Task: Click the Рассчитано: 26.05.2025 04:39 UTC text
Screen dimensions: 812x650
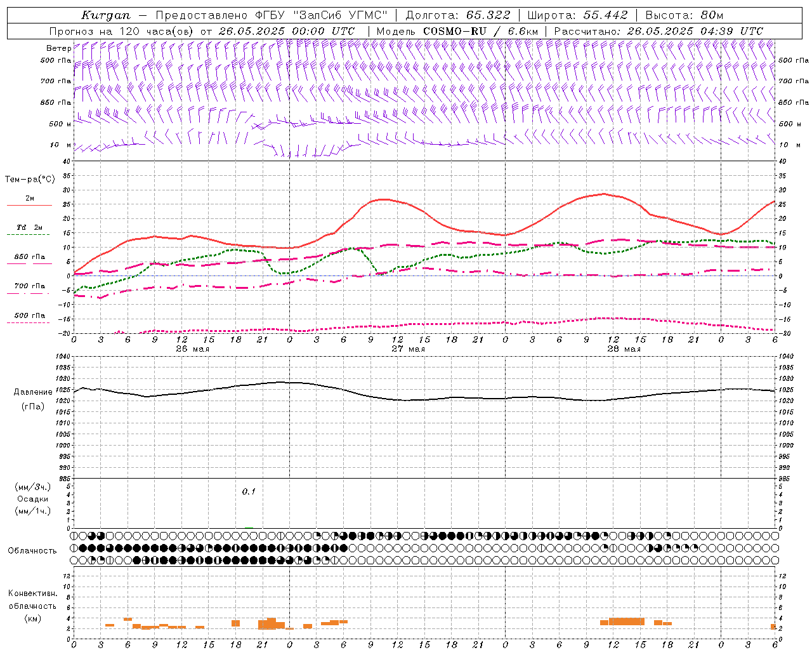Action: (x=658, y=31)
